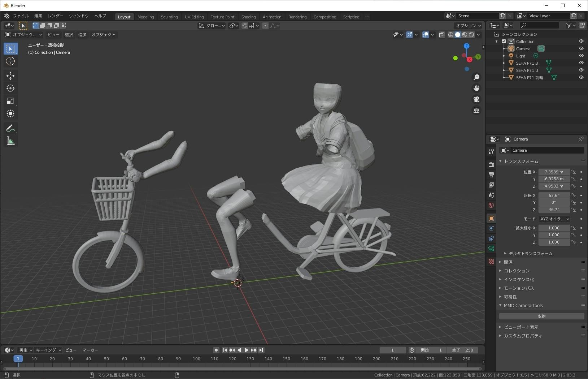
Task: Pin the Camera properties context
Action: [581, 139]
